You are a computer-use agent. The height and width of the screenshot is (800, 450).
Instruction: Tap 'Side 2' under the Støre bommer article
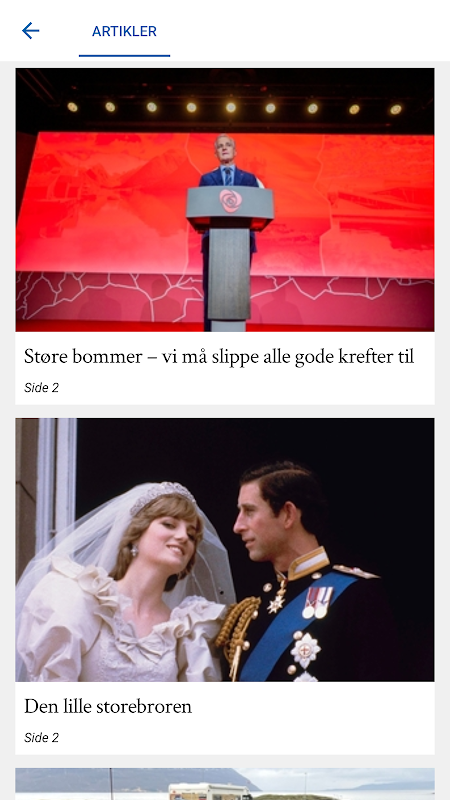click(x=41, y=388)
